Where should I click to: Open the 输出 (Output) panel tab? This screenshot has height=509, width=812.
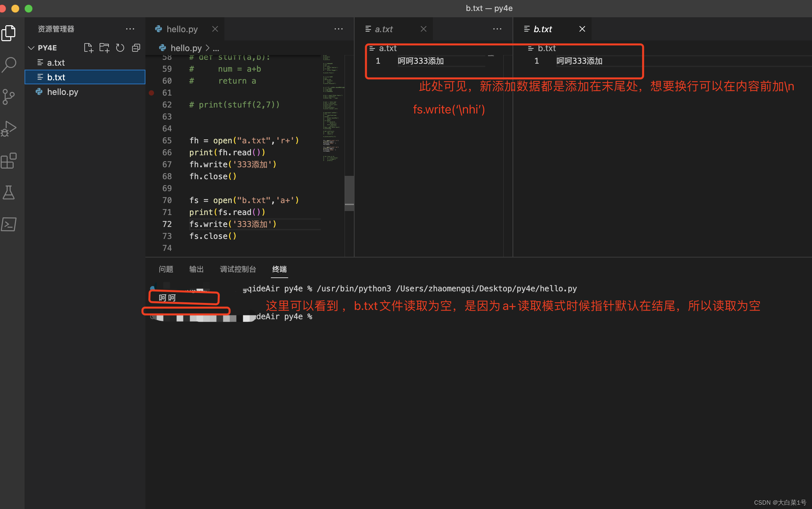click(x=196, y=269)
